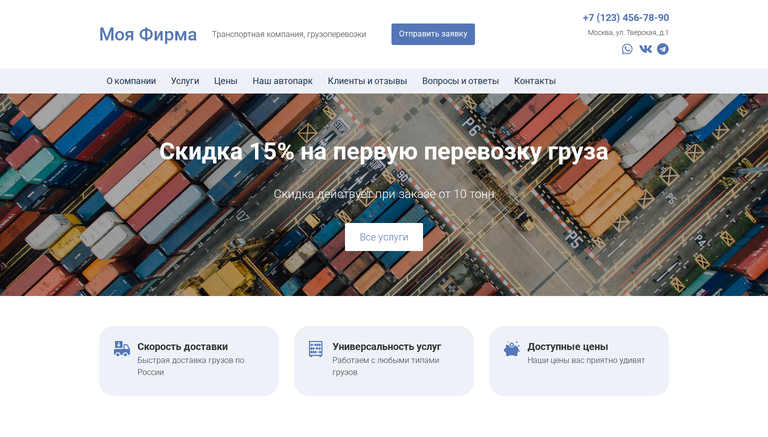The height and width of the screenshot is (437, 768).
Task: Open Услуги menu item
Action: point(185,81)
